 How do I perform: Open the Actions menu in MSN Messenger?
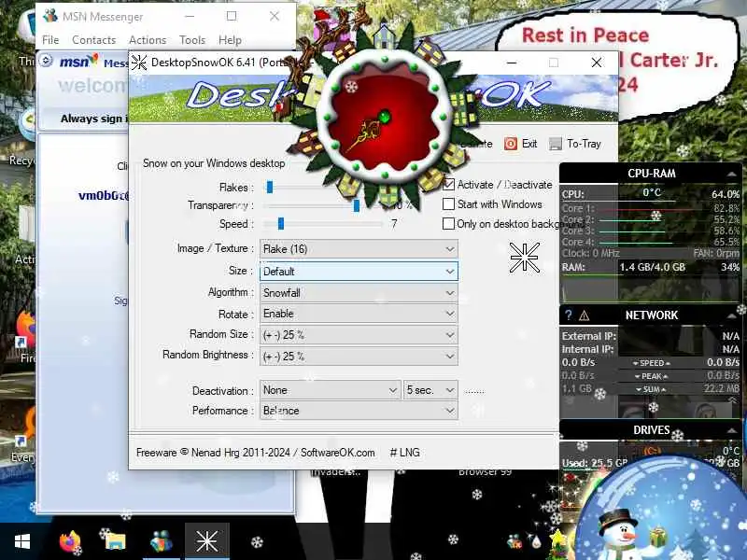(x=148, y=40)
